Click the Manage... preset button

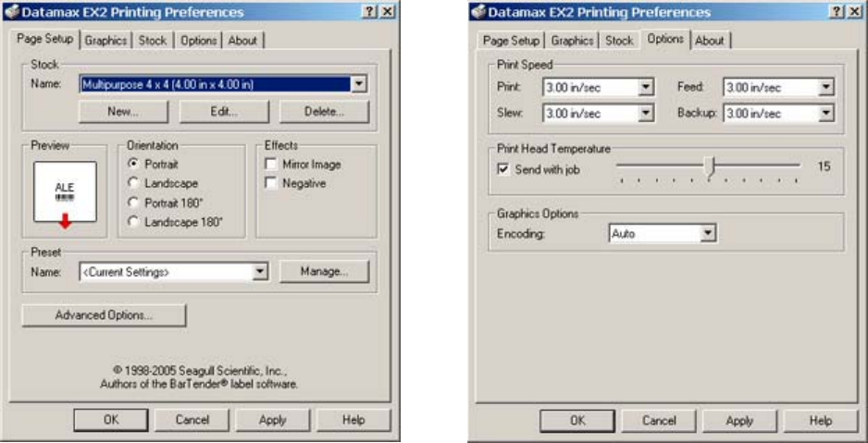[x=325, y=272]
